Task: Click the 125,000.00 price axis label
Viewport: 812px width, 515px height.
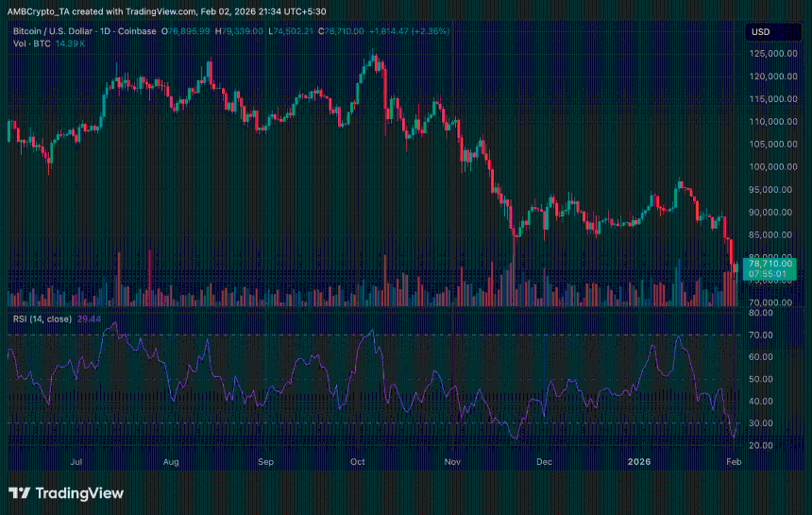Action: (x=770, y=55)
